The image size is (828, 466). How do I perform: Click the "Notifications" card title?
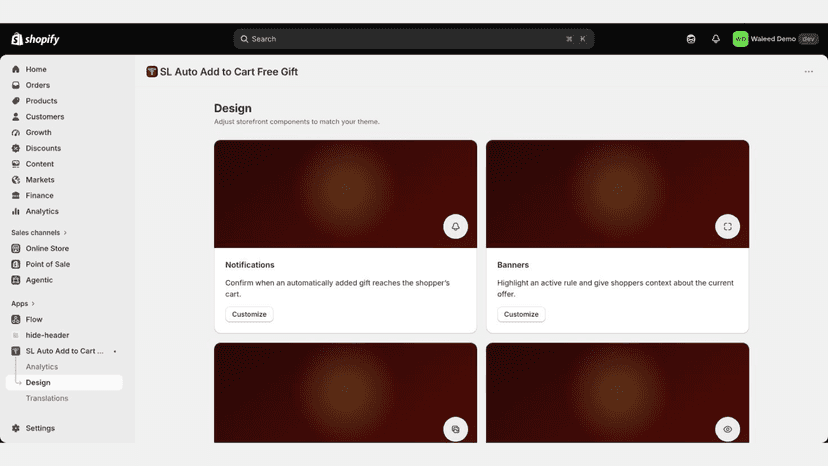tap(250, 265)
